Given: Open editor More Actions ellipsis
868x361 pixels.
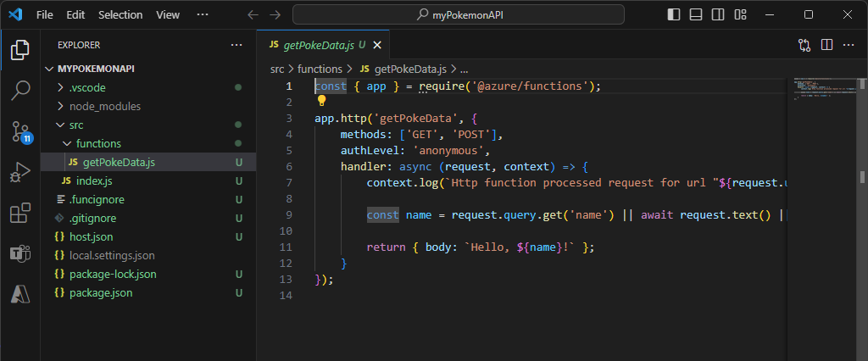Looking at the screenshot, I should (848, 45).
